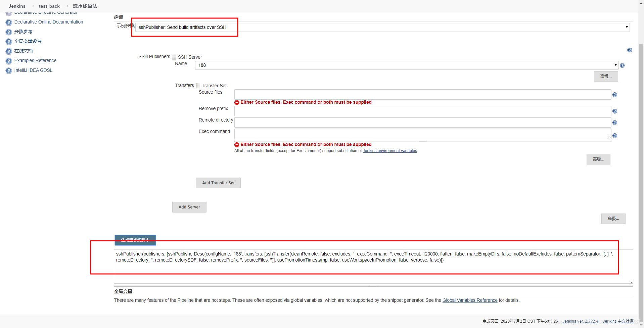Viewport: 644px width, 328px height.
Task: Open the SSH Server Name dropdown showing 188
Action: click(406, 65)
